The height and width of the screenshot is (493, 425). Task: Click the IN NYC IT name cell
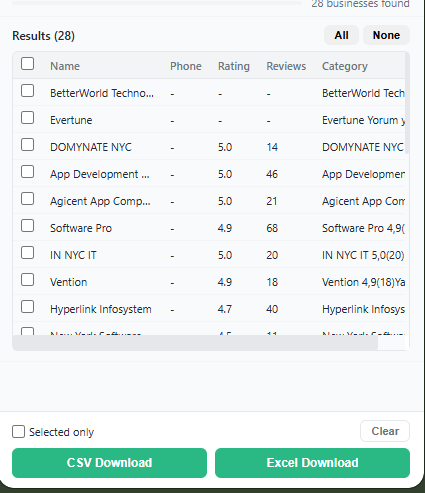coord(73,255)
